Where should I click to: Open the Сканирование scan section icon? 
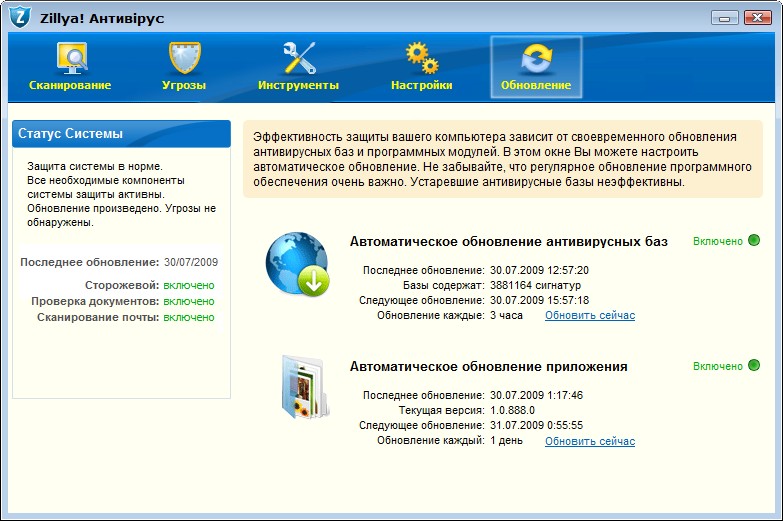click(x=72, y=58)
